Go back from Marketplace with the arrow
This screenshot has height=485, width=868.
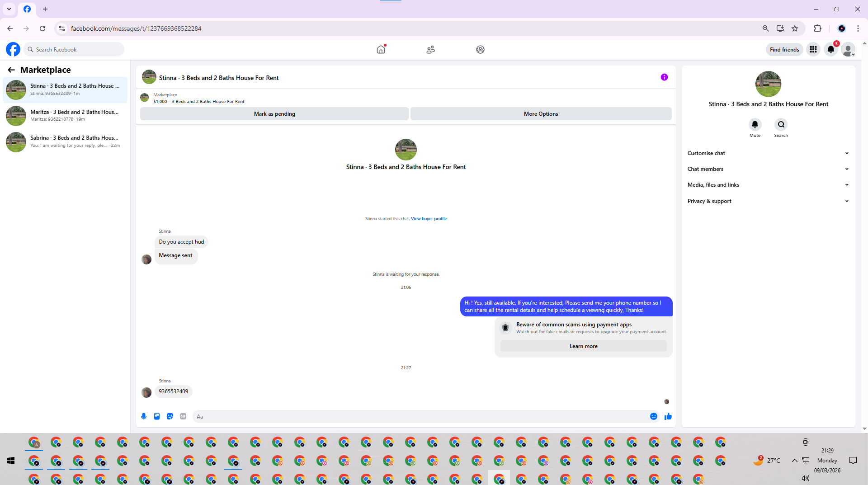[x=11, y=70]
